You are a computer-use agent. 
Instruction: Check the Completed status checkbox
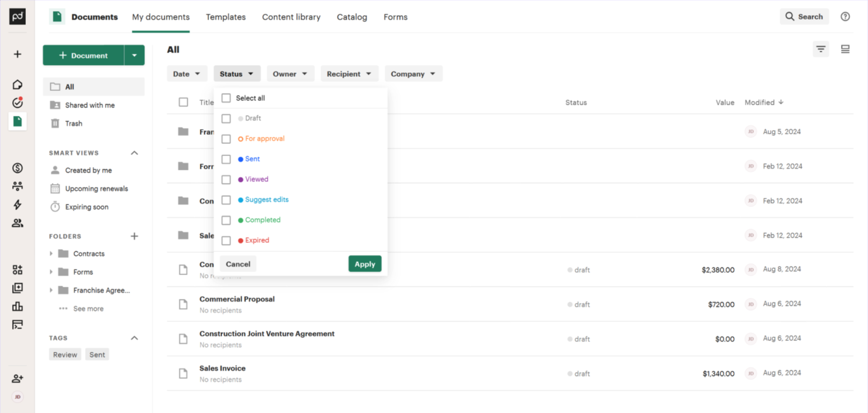226,220
